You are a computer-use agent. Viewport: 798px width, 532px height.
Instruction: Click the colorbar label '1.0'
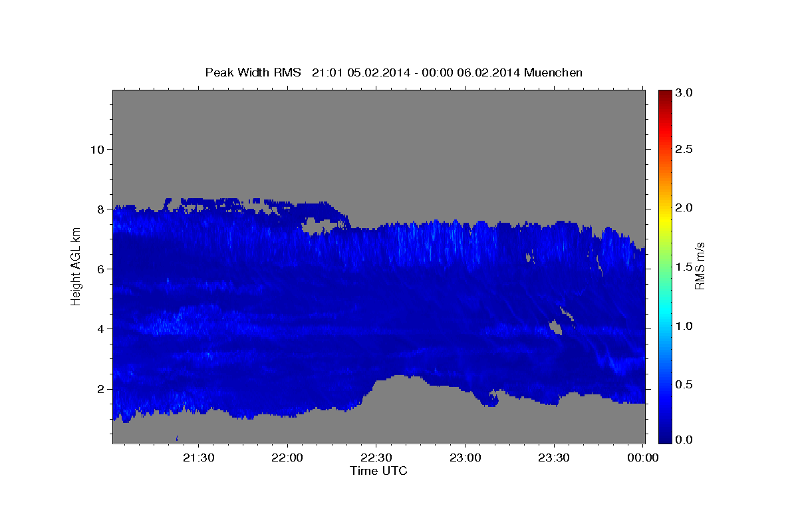(x=684, y=326)
